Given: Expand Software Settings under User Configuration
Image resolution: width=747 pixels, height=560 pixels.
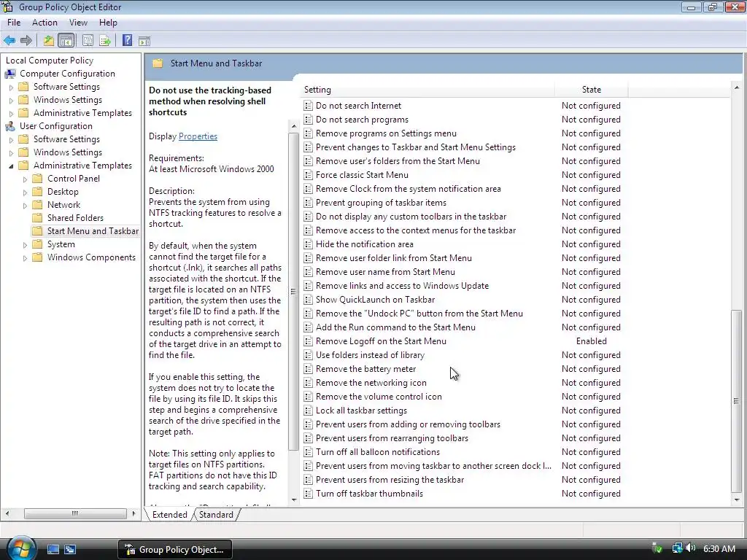Looking at the screenshot, I should pos(11,139).
